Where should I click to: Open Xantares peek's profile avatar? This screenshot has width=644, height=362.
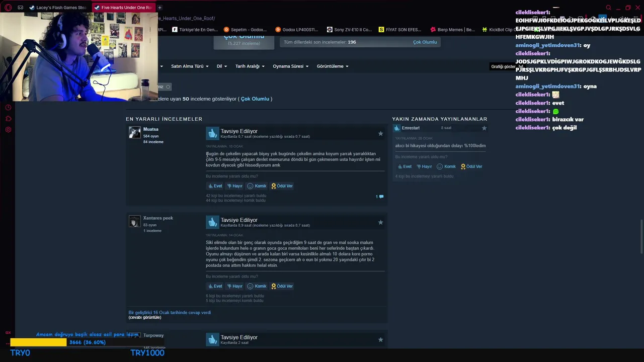[x=134, y=222]
